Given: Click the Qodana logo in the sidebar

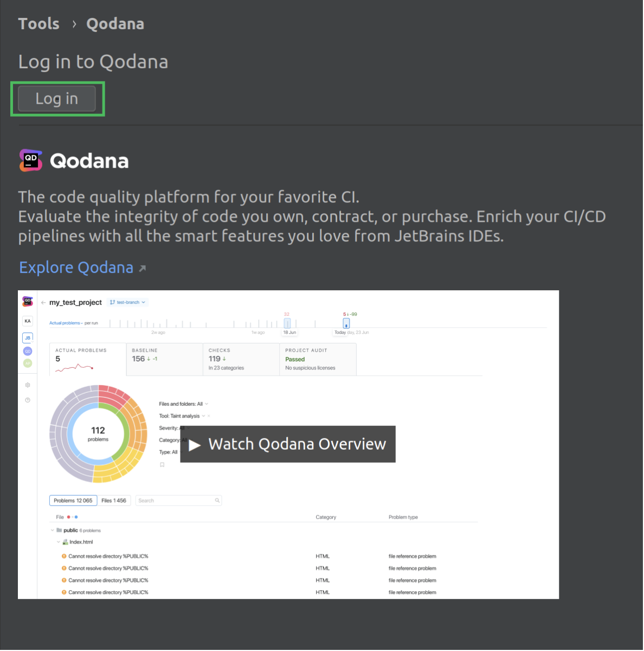Looking at the screenshot, I should 27,300.
